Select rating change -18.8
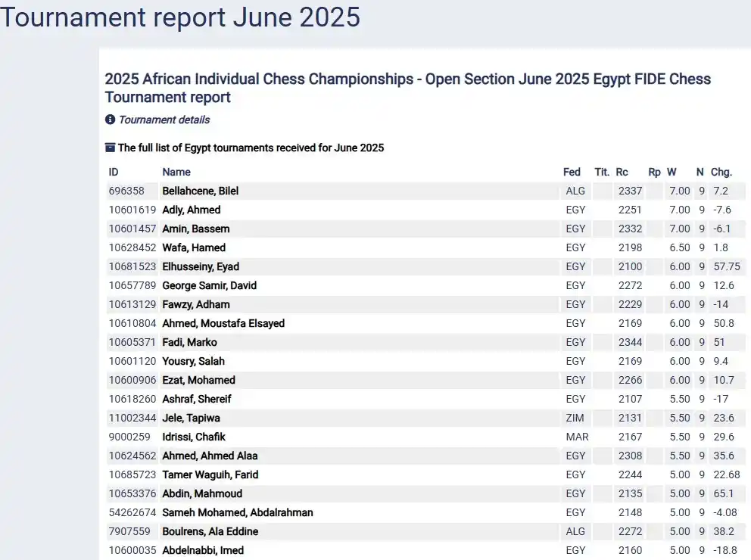Viewport: 751px width, 560px height. pyautogui.click(x=725, y=550)
